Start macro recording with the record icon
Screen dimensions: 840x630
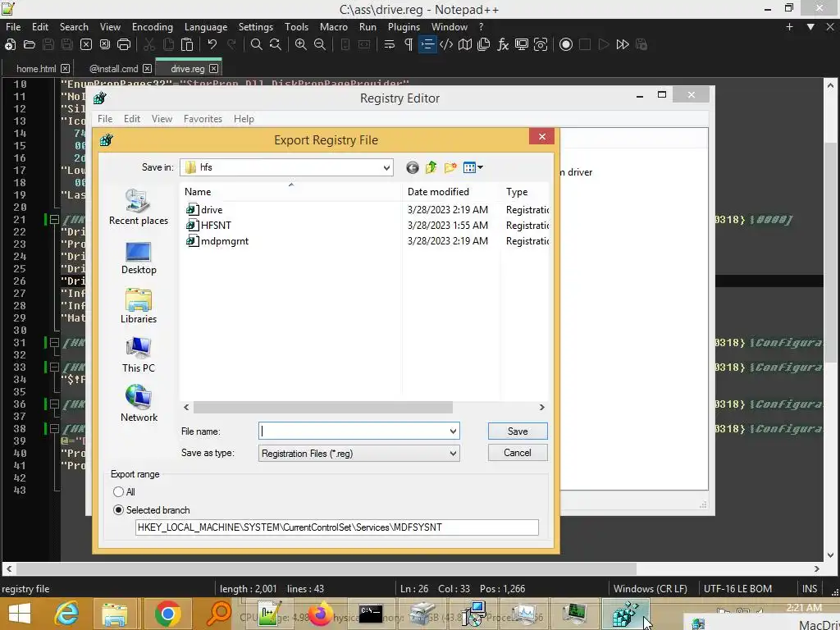566,44
